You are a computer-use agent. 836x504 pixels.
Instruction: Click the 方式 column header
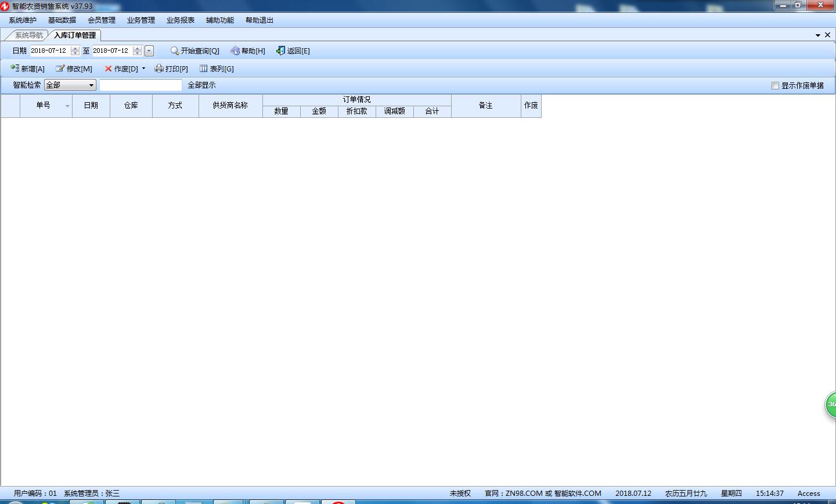click(175, 106)
